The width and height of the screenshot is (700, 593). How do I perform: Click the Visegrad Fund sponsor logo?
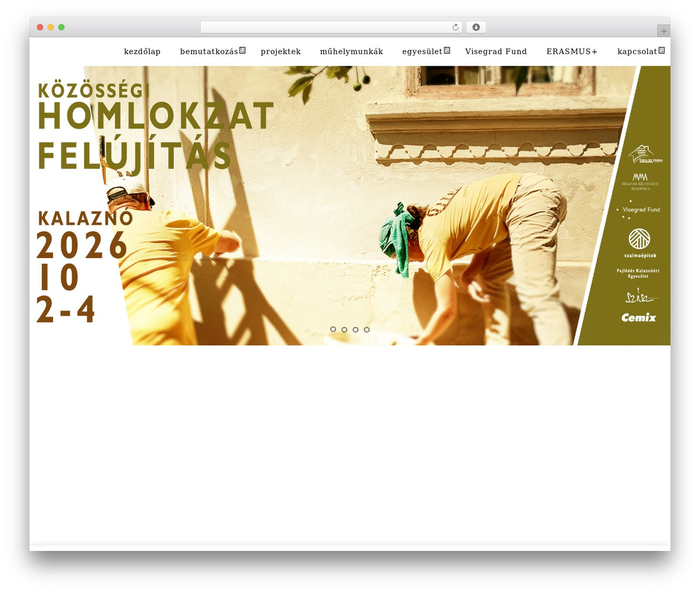tap(638, 210)
